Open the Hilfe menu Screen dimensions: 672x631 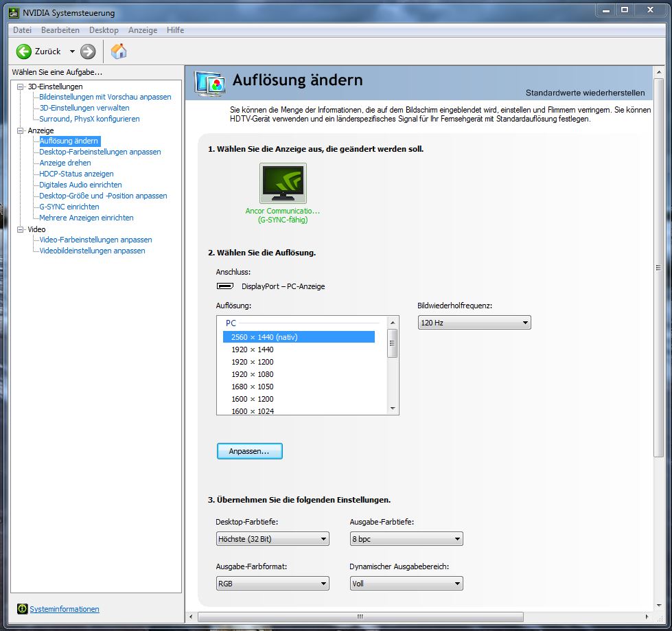[175, 30]
